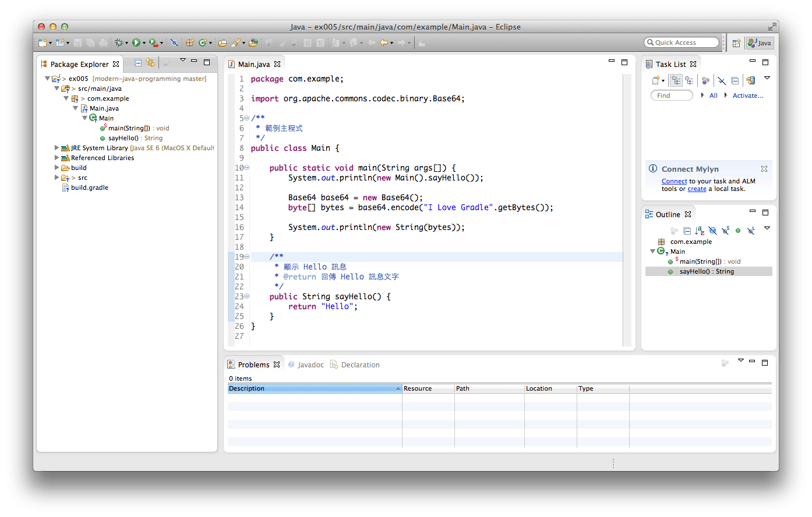Screen dimensions: 812x517
Task: Click inside the Find field in Task List
Action: click(670, 95)
